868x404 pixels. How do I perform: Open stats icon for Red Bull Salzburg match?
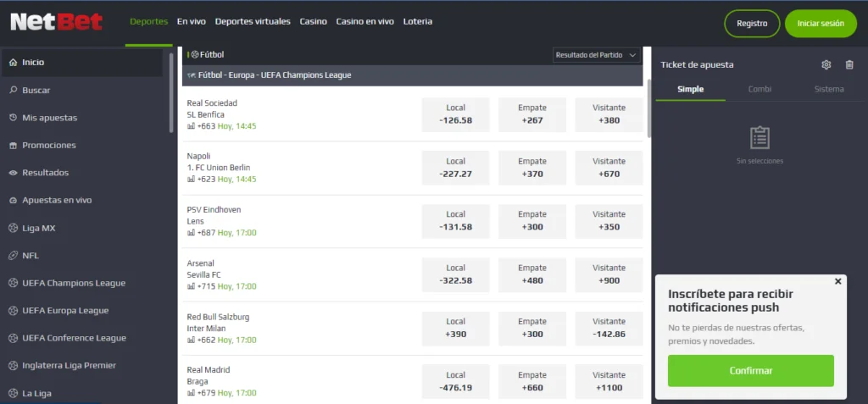tap(191, 340)
